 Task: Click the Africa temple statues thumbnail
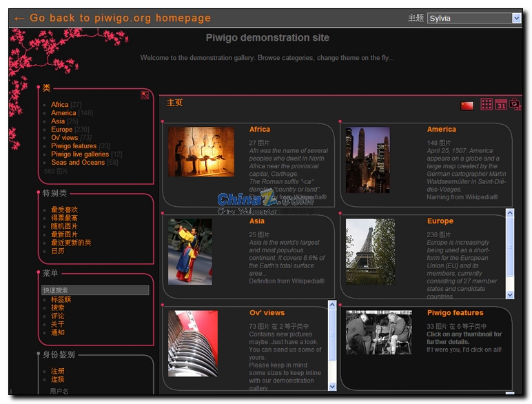point(201,152)
